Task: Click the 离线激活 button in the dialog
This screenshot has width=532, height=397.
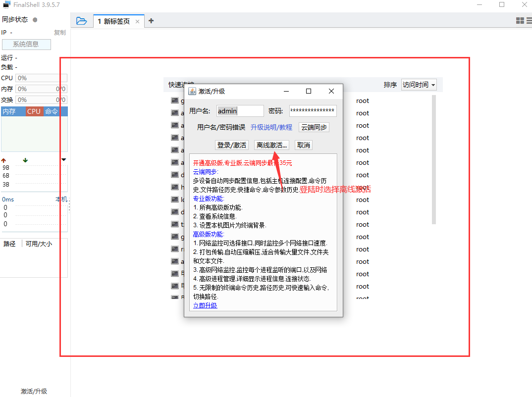Action: (271, 145)
